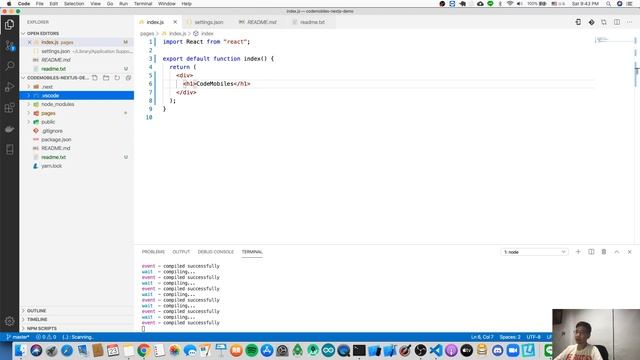Click the Wi-Fi icon in the menu bar
The height and width of the screenshot is (360, 640).
[x=510, y=4]
